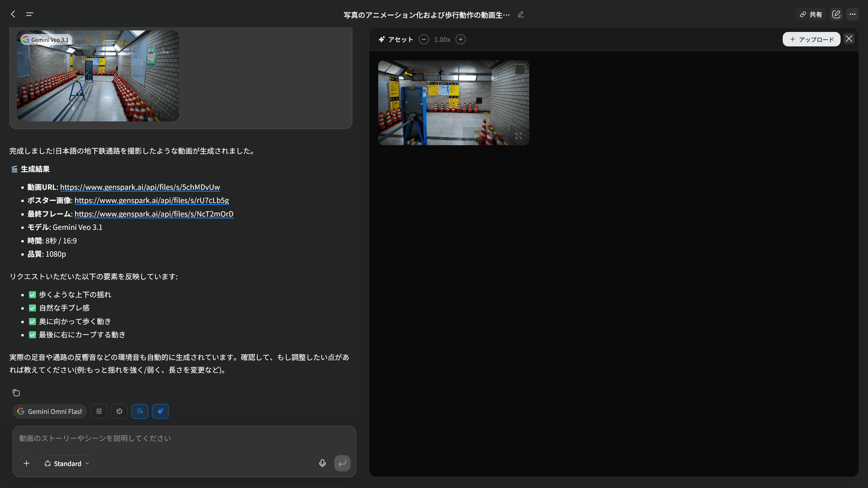This screenshot has height=488, width=868.
Task: Open the Standard mode dropdown
Action: 66,463
